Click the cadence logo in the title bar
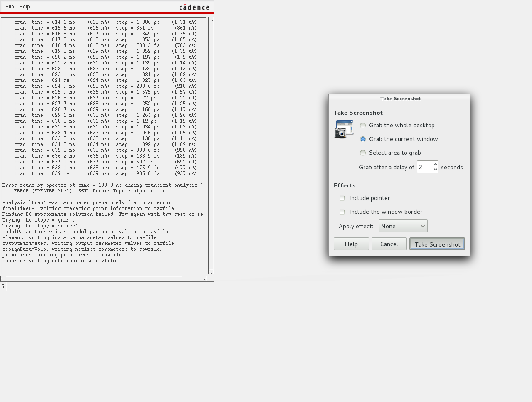The height and width of the screenshot is (402, 532). (194, 7)
